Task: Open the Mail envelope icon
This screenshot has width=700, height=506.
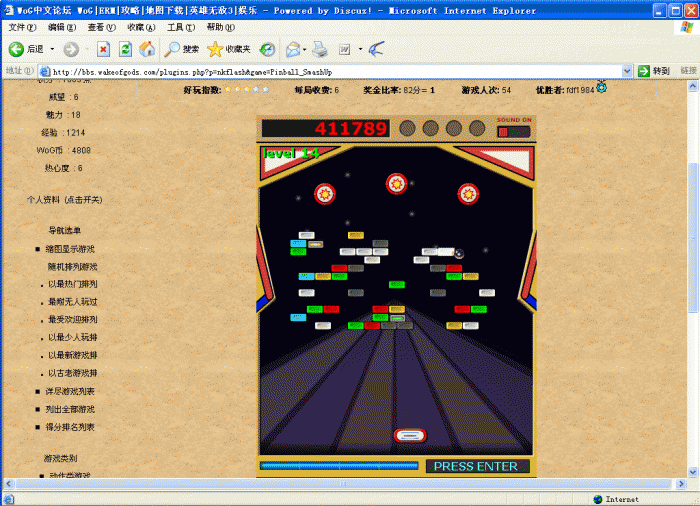Action: tap(293, 49)
